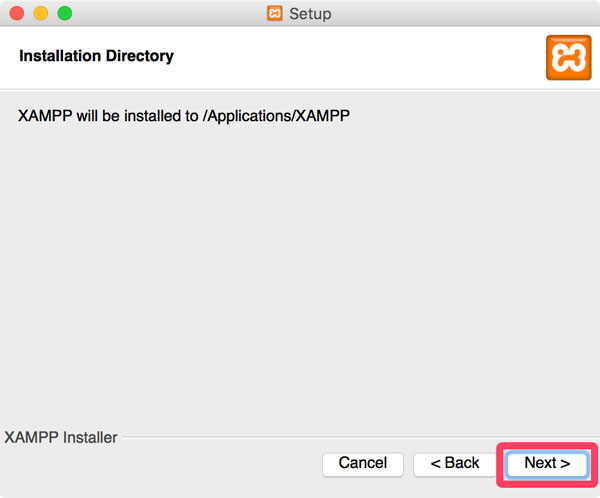Minimize Setup window with yellow button
Viewport: 600px width, 498px height.
pos(41,13)
